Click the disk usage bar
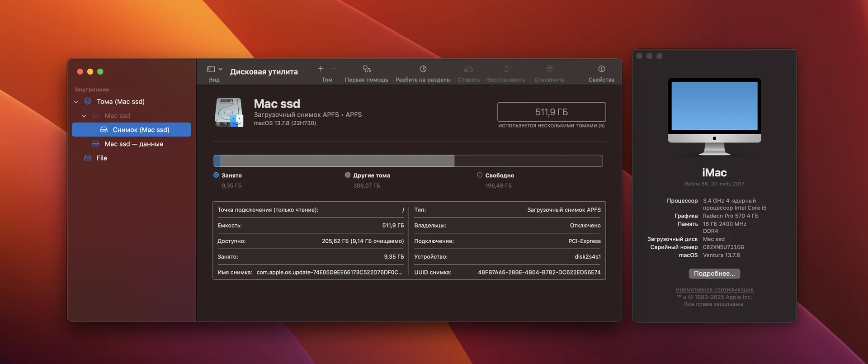 click(x=408, y=161)
